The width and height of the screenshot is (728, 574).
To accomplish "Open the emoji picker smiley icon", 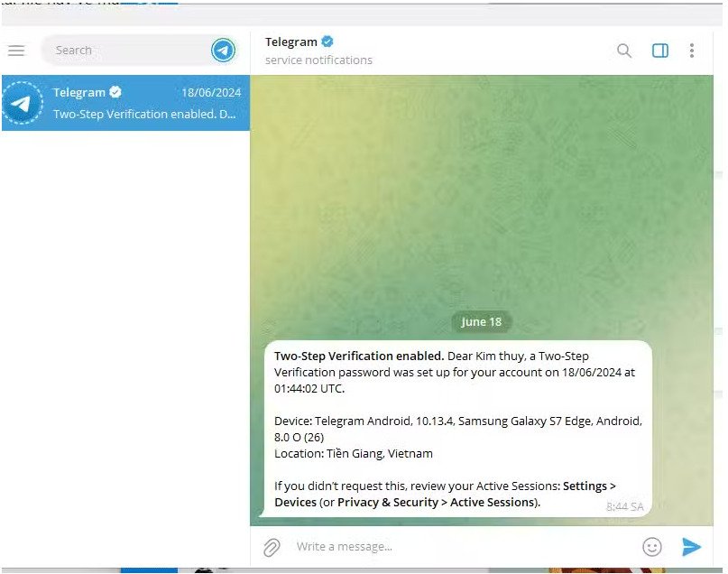I will coord(651,547).
